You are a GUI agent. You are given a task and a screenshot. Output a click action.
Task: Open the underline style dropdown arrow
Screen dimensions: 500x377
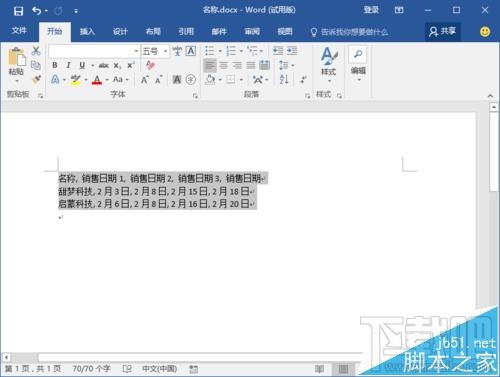(92, 66)
